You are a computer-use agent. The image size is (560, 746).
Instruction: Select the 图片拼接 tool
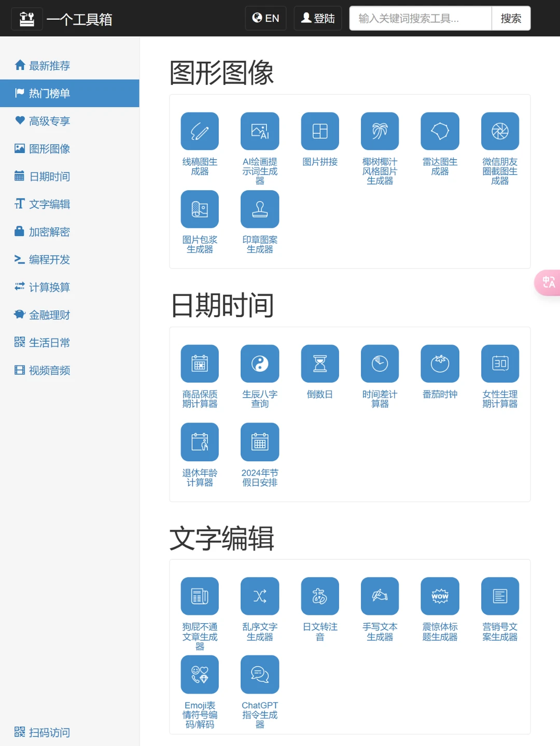[320, 131]
